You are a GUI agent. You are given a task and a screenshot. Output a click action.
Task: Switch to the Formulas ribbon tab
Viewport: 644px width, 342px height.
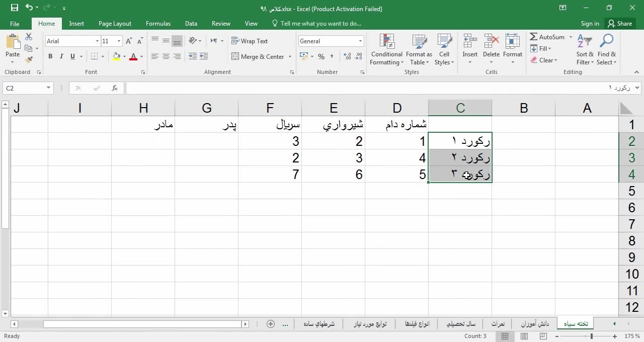[158, 24]
